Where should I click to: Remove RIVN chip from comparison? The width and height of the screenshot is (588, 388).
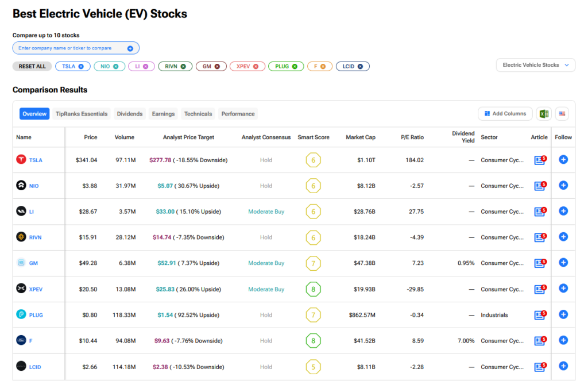pos(183,67)
